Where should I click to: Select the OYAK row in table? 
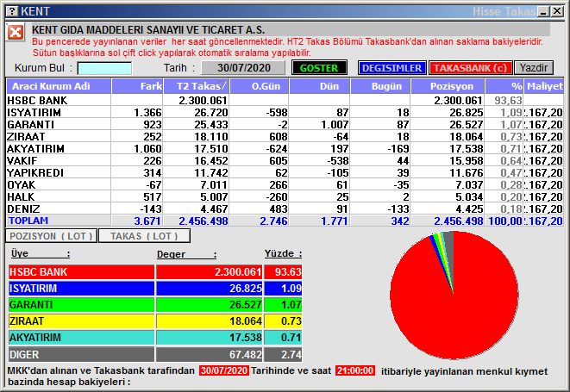tap(285, 184)
